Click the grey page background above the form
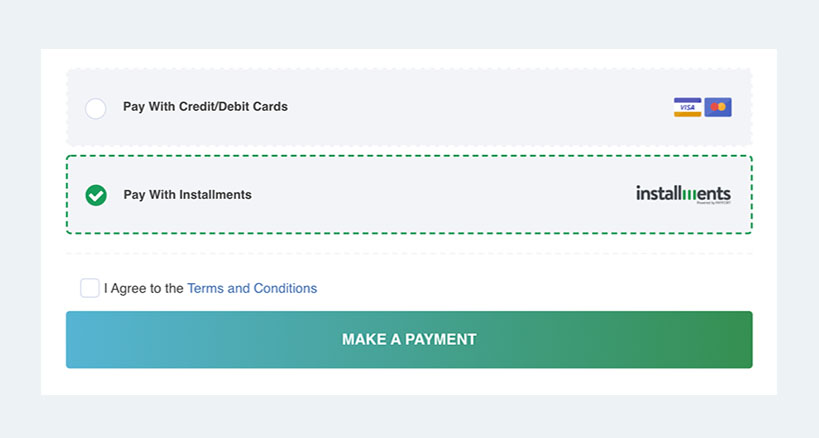This screenshot has width=819, height=438. [409, 24]
